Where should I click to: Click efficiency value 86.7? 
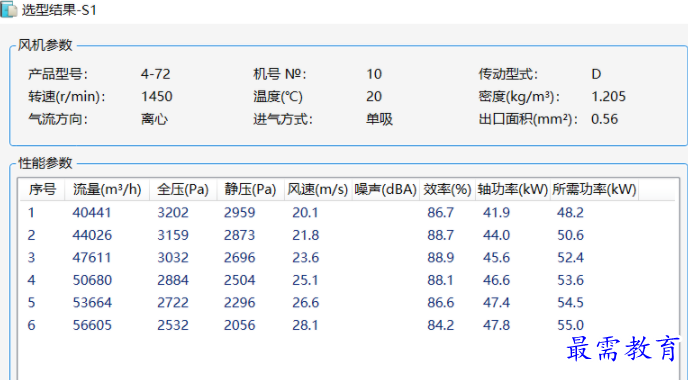pos(441,213)
